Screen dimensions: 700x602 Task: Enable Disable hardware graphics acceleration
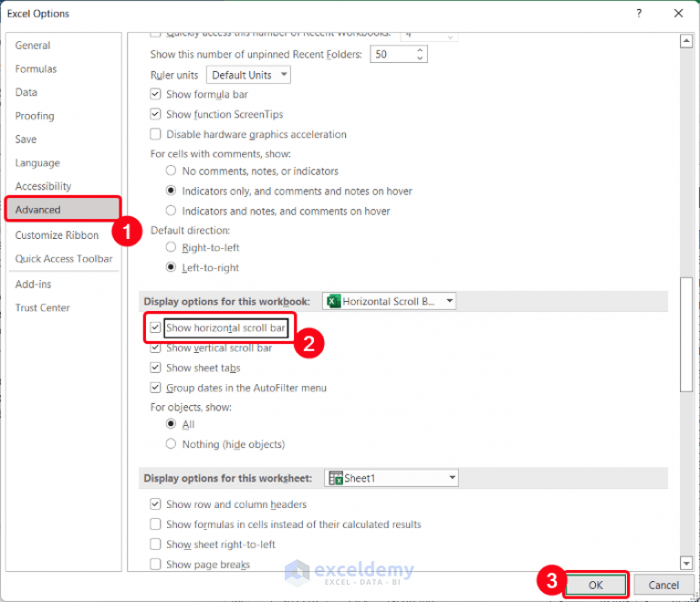tap(155, 134)
